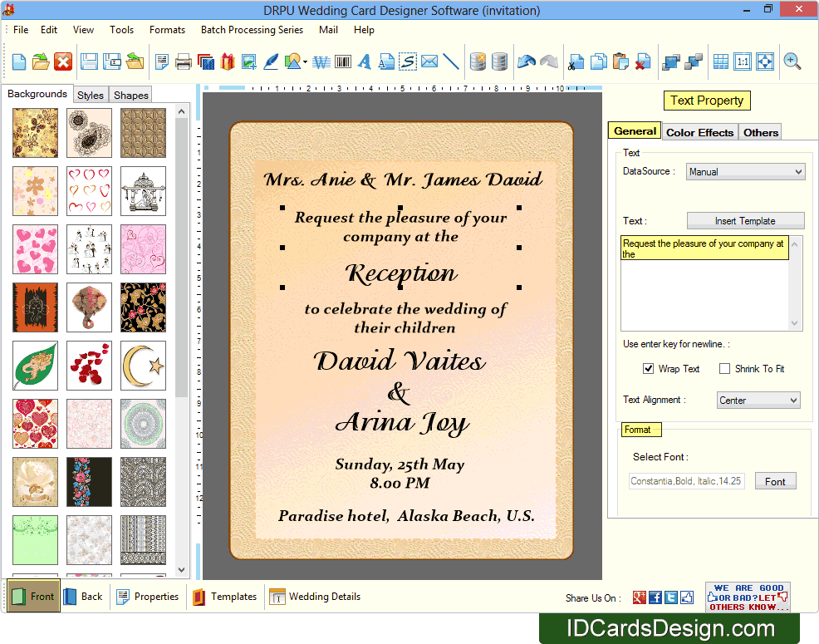This screenshot has width=819, height=644.
Task: Share on Google Plus icon
Action: click(x=640, y=597)
